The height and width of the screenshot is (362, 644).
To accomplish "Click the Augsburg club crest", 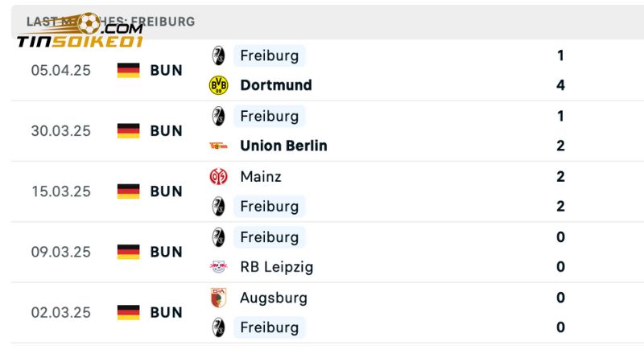I will [x=218, y=297].
